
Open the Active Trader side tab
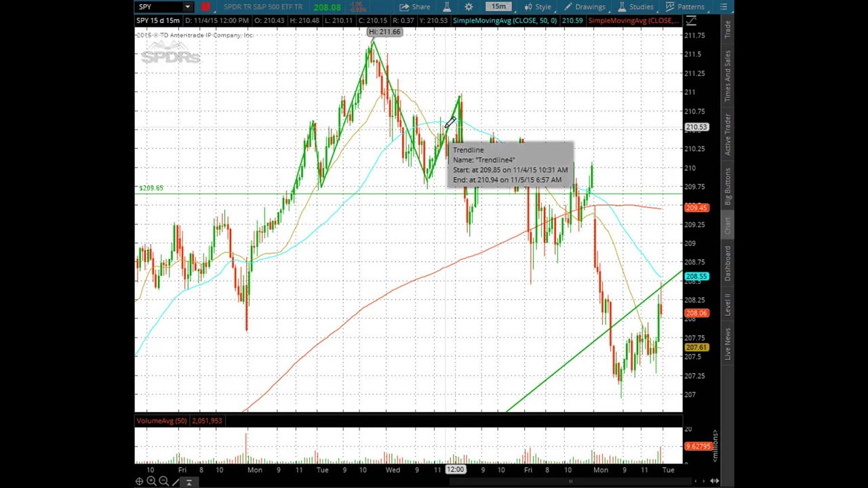click(x=728, y=134)
